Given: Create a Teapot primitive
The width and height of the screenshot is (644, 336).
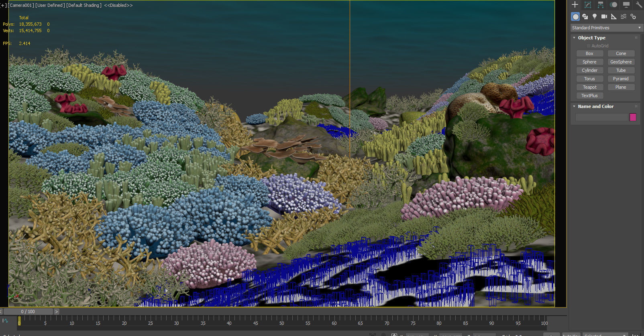Looking at the screenshot, I should pos(589,87).
